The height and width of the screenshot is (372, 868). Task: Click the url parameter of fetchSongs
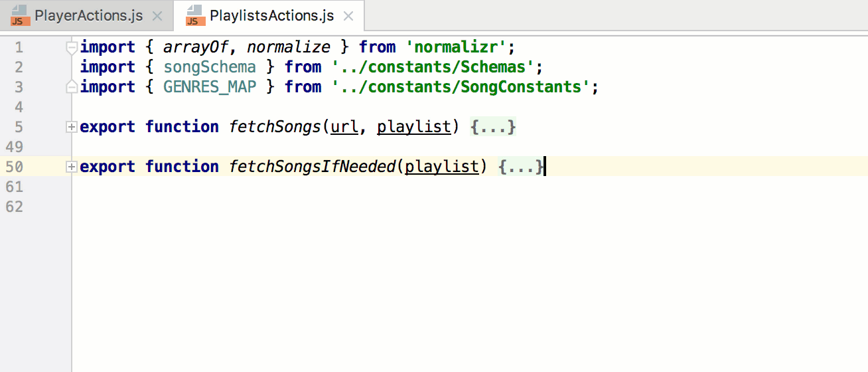click(x=344, y=127)
